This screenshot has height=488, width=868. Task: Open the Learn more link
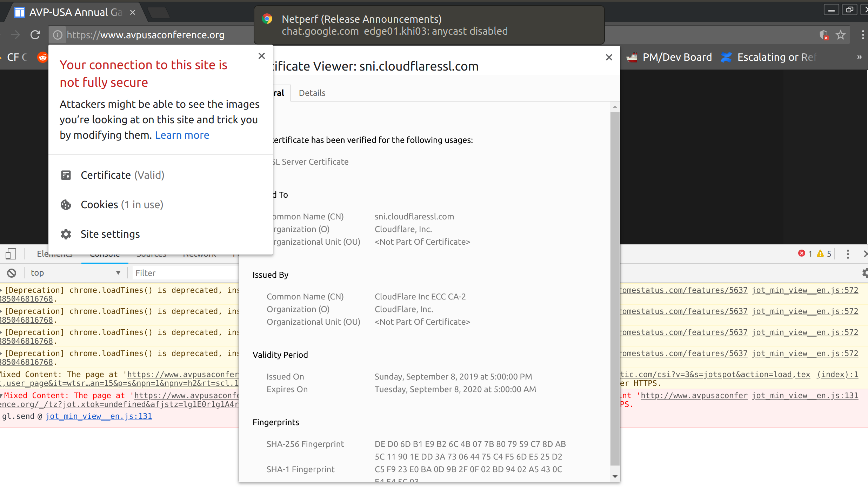point(182,135)
